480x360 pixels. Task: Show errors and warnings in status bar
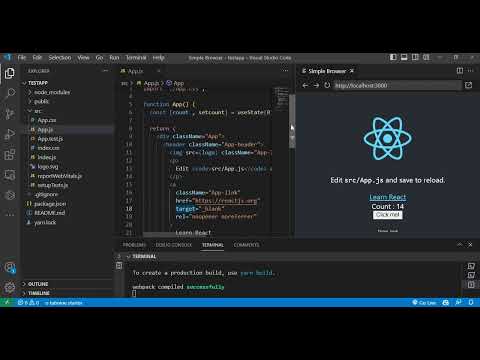click(x=28, y=303)
